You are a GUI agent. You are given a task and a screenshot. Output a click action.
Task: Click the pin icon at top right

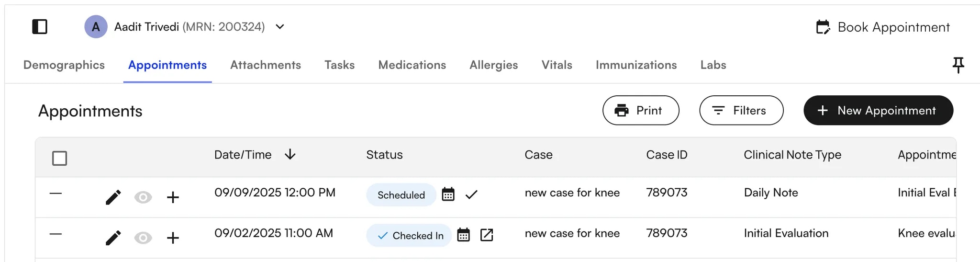click(x=958, y=65)
